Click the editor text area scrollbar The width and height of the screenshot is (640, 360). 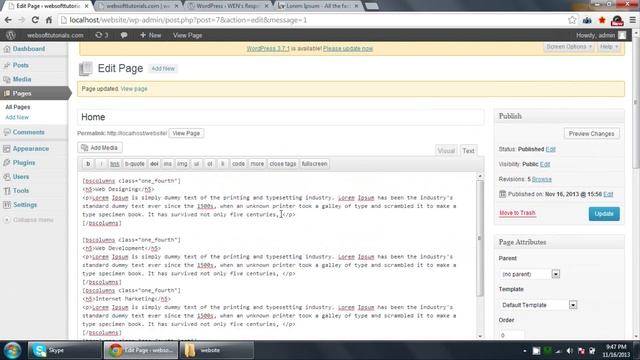(480, 237)
